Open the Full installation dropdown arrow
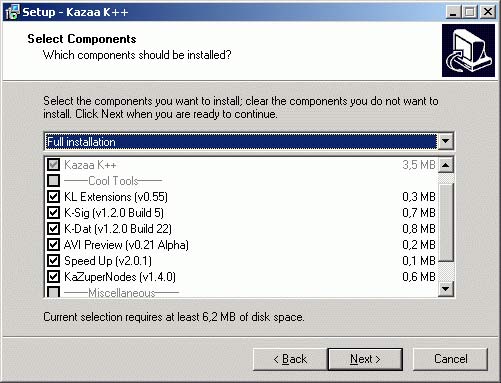 coord(445,142)
